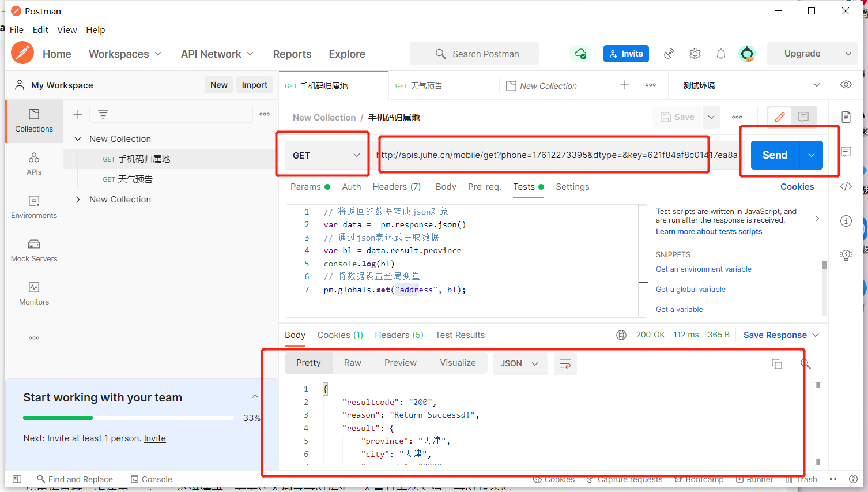This screenshot has width=868, height=492.
Task: Open the Cookies link under Send
Action: [797, 187]
